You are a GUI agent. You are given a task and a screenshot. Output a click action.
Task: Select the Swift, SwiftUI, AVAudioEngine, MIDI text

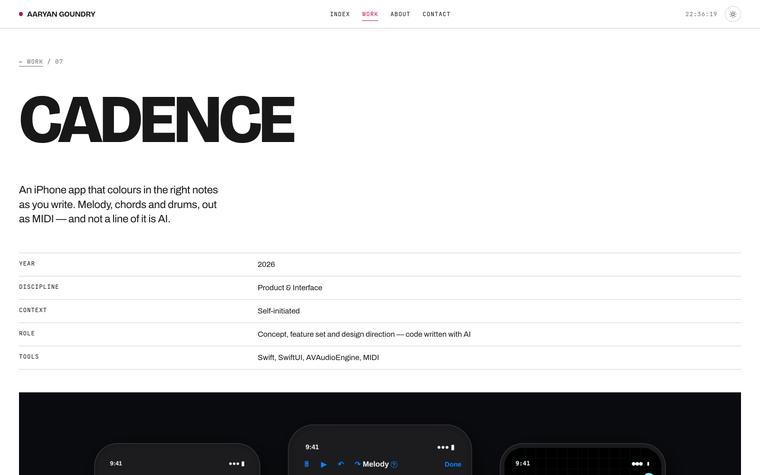318,357
